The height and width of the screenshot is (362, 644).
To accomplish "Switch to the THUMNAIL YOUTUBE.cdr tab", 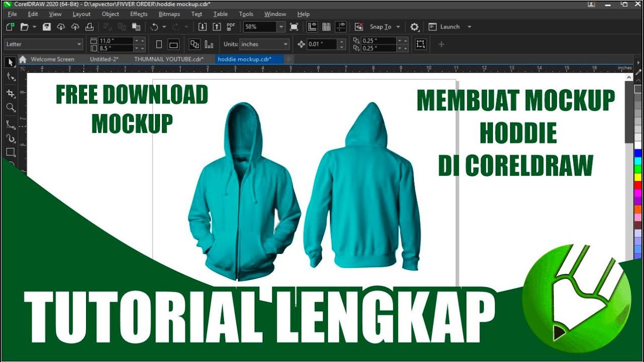I will coord(169,59).
